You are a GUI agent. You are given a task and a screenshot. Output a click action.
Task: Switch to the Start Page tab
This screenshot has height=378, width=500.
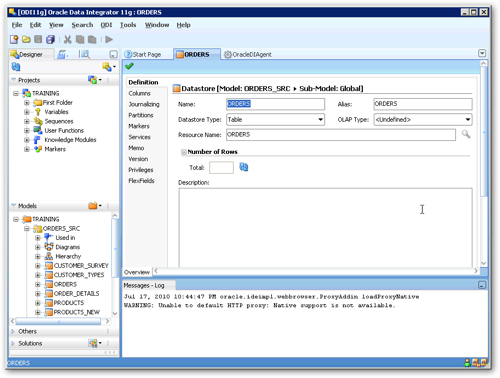pos(143,54)
